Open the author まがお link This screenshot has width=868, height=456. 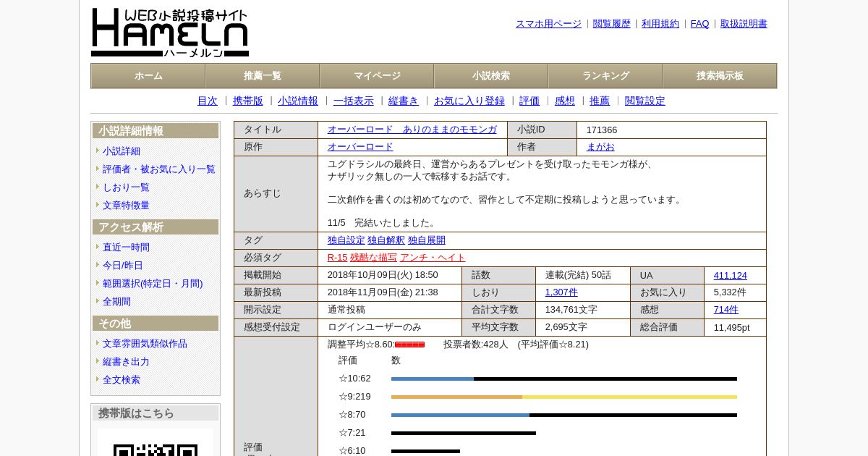tap(600, 147)
